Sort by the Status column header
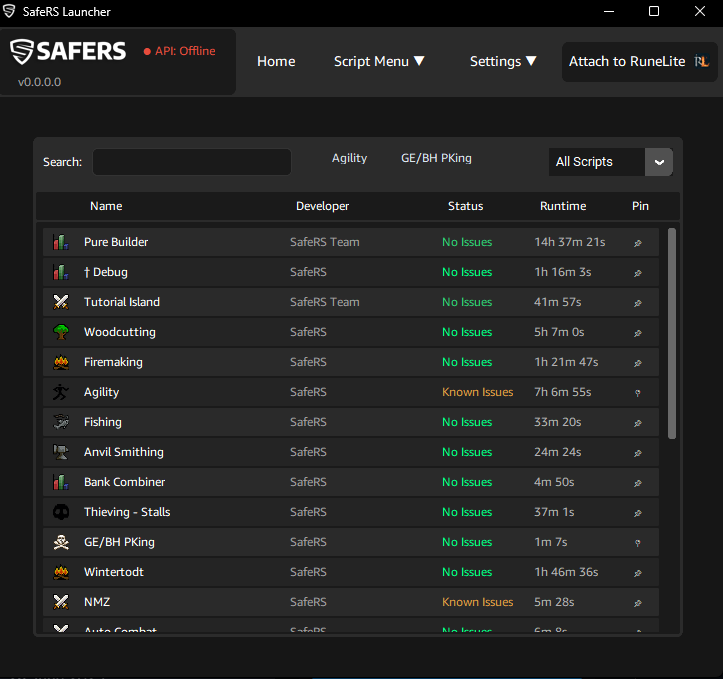The image size is (723, 679). (465, 206)
